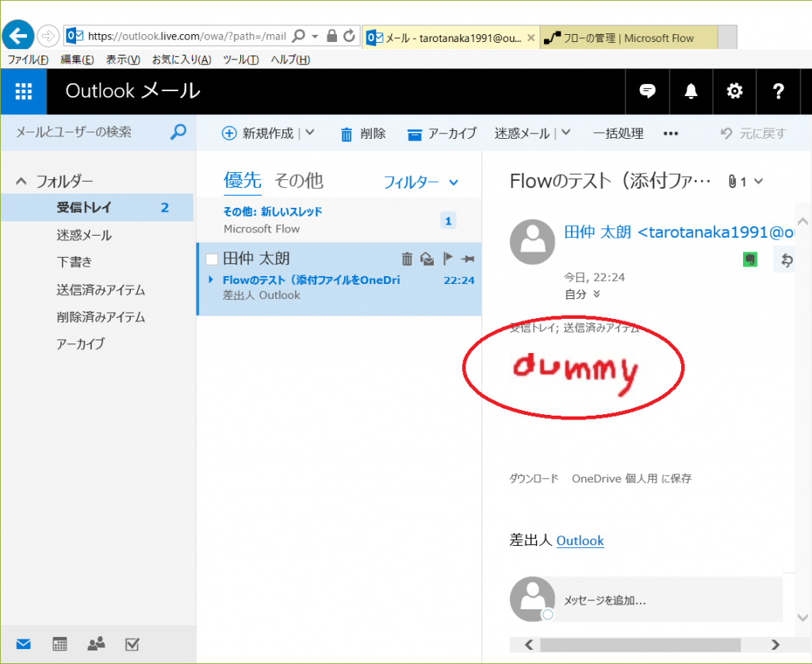
Task: Switch to the Microsoft Flow browser tab
Action: pyautogui.click(x=629, y=38)
